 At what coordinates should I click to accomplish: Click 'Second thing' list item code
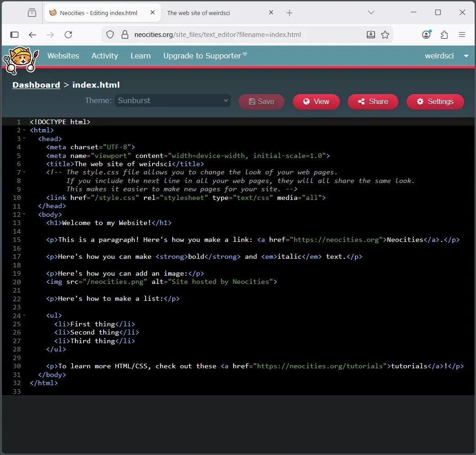coord(96,332)
